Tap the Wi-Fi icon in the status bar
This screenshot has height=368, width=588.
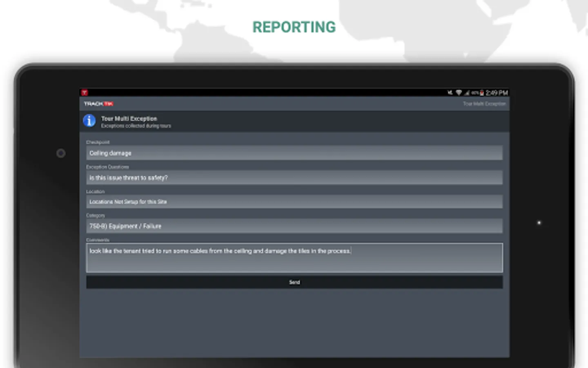click(x=459, y=93)
